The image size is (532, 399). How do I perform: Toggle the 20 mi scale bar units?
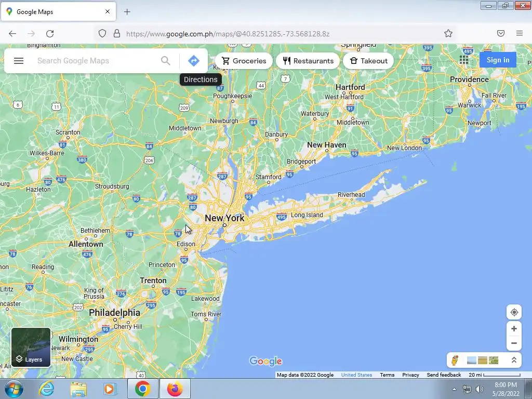(x=495, y=375)
